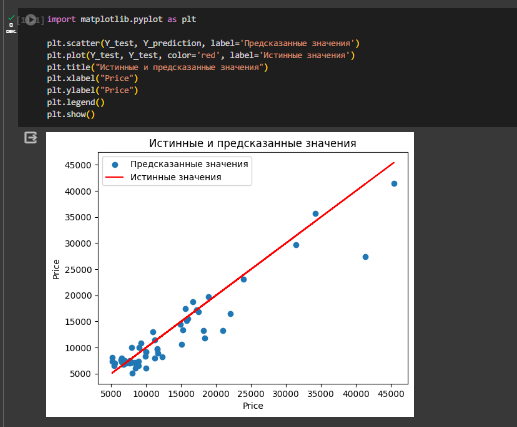Run the matplotlib code cell

pos(31,20)
